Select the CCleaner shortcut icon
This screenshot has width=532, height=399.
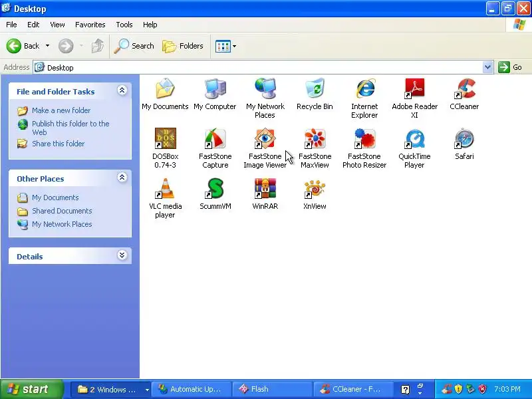[x=464, y=94]
